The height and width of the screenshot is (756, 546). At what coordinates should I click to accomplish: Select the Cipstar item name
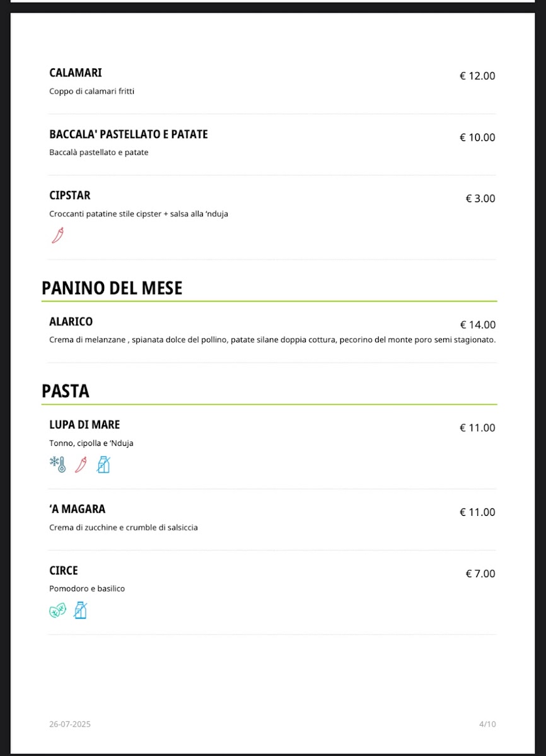[x=70, y=195]
